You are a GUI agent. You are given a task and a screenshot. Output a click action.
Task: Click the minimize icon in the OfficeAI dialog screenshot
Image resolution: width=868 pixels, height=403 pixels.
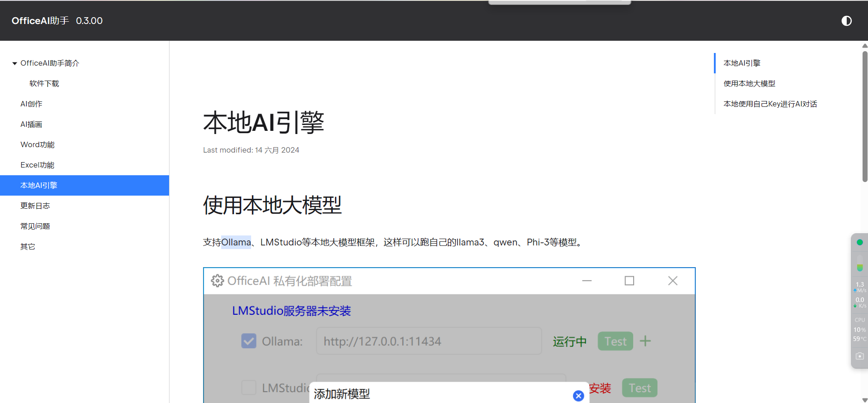pyautogui.click(x=587, y=281)
